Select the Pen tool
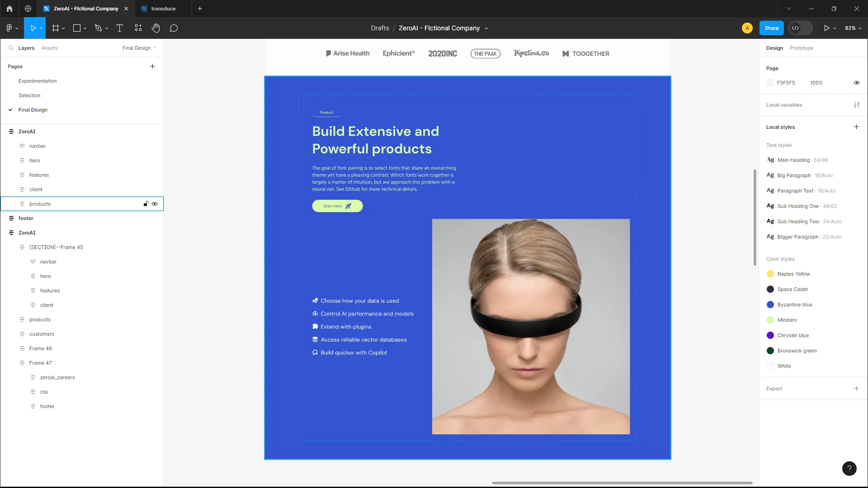 (x=98, y=28)
